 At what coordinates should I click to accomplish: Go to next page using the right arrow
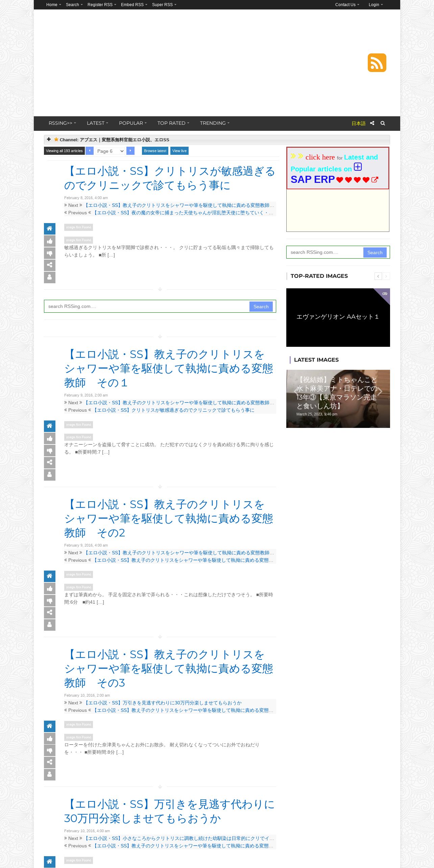coord(130,151)
